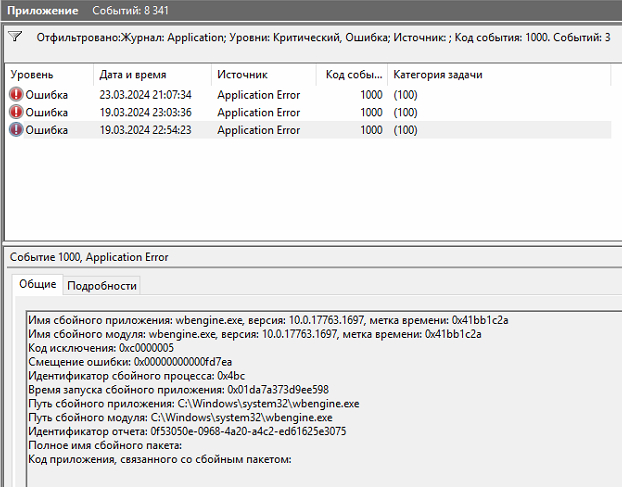
Task: Click the Источник column header
Action: point(241,75)
